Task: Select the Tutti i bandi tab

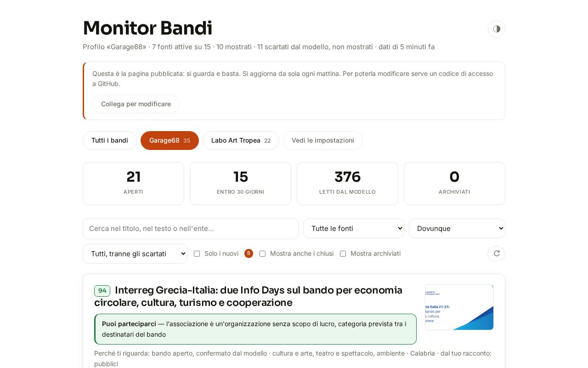Action: point(110,140)
